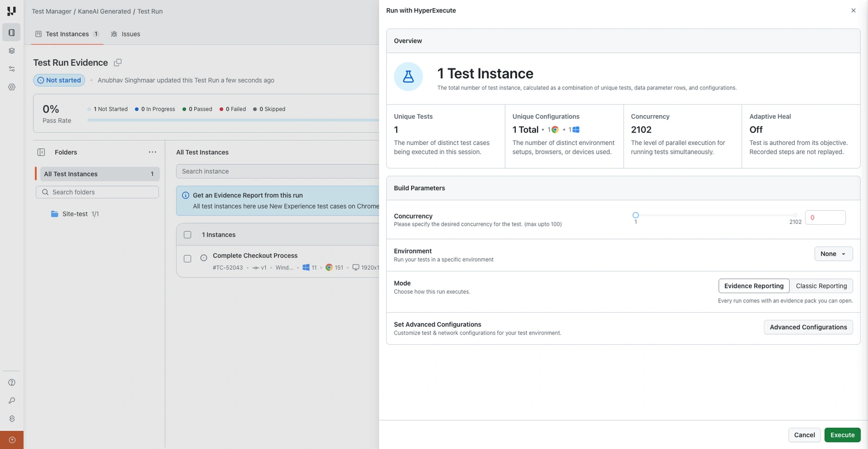Select Evidence Reporting mode
Screen dimensions: 868x449
[x=754, y=286]
